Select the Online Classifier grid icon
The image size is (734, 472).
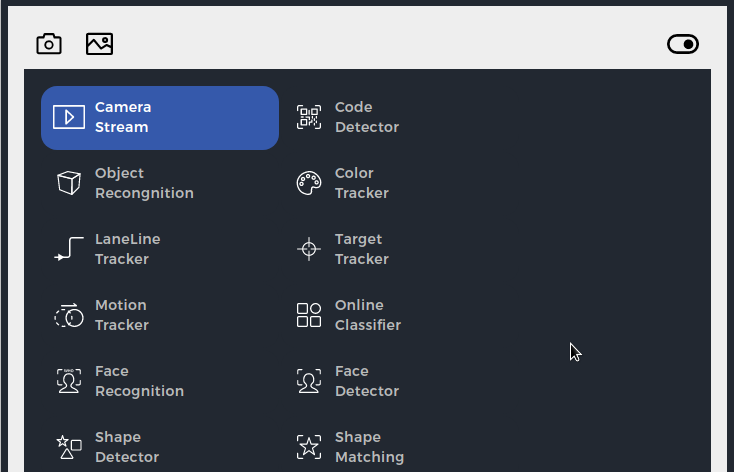309,315
